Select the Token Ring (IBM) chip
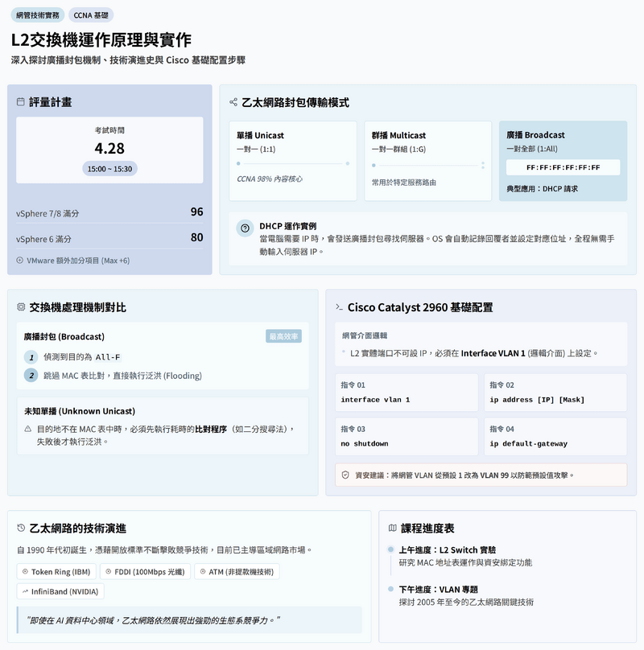644x650 pixels. point(56,571)
